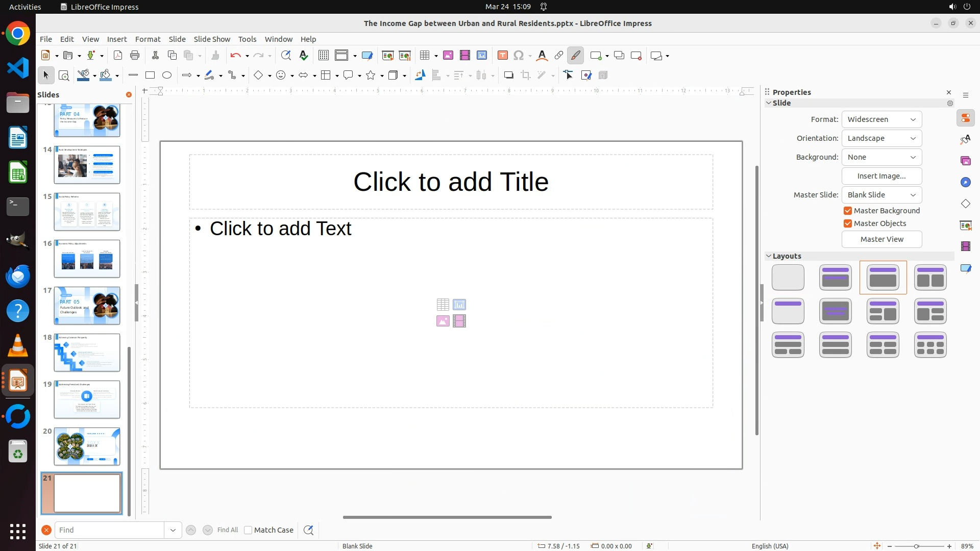The image size is (980, 551).
Task: Select the Rectangle drawing tool
Action: (150, 76)
